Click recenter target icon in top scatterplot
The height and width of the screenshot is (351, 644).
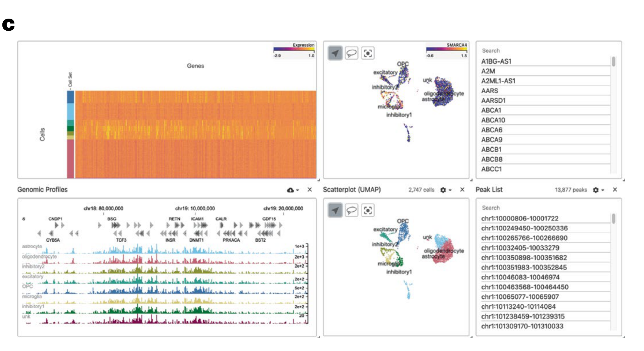[368, 53]
